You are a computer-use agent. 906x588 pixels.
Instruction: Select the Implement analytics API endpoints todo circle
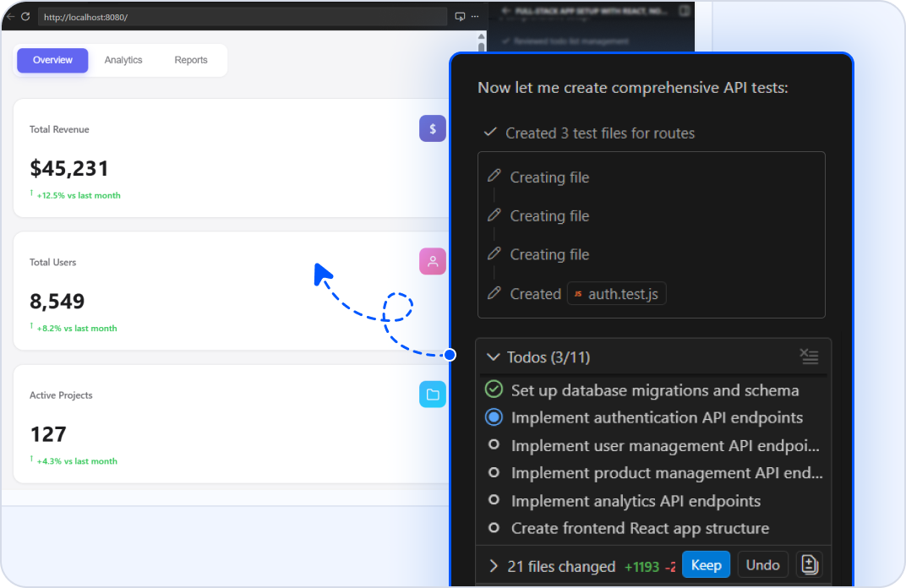tap(494, 500)
